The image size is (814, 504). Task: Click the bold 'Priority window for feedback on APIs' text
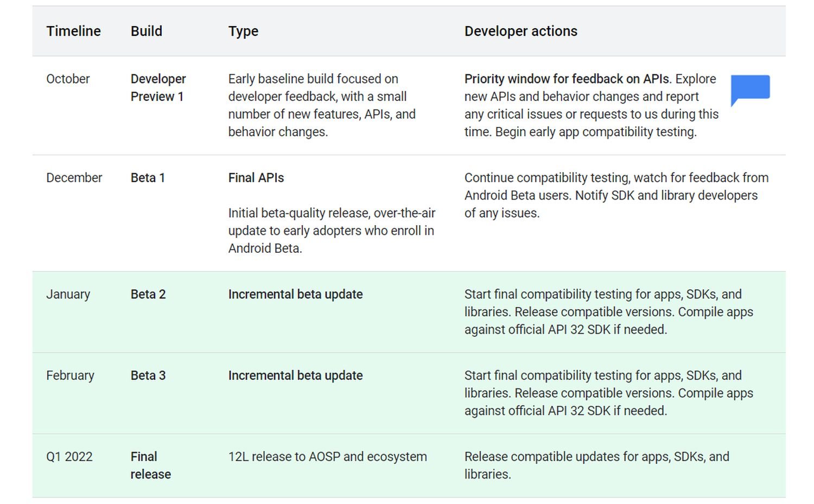click(567, 79)
